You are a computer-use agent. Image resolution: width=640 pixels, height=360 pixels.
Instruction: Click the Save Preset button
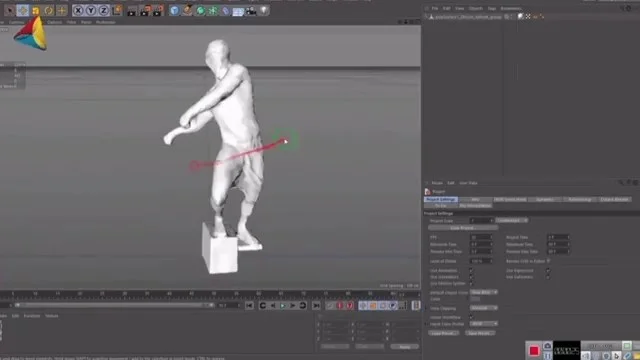click(x=480, y=333)
